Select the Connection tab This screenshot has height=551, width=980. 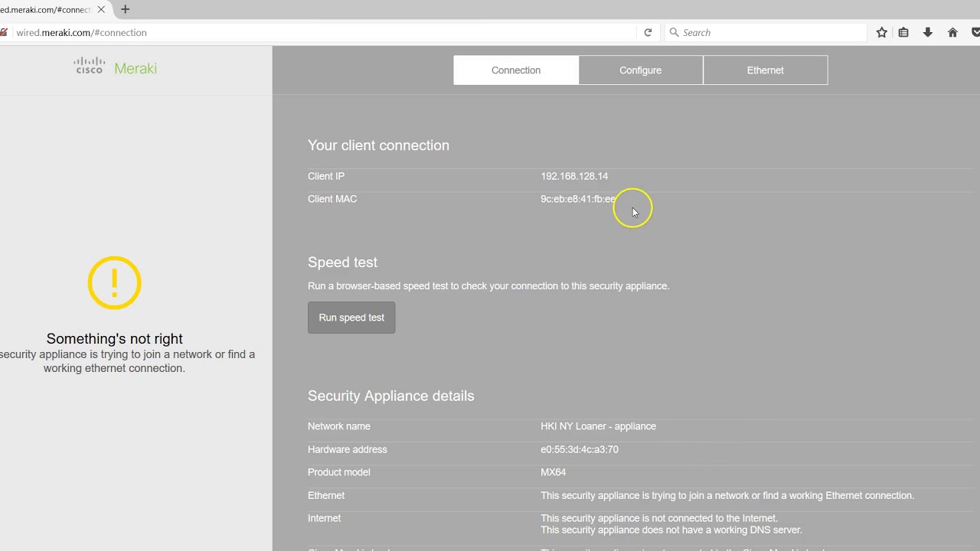(x=516, y=70)
